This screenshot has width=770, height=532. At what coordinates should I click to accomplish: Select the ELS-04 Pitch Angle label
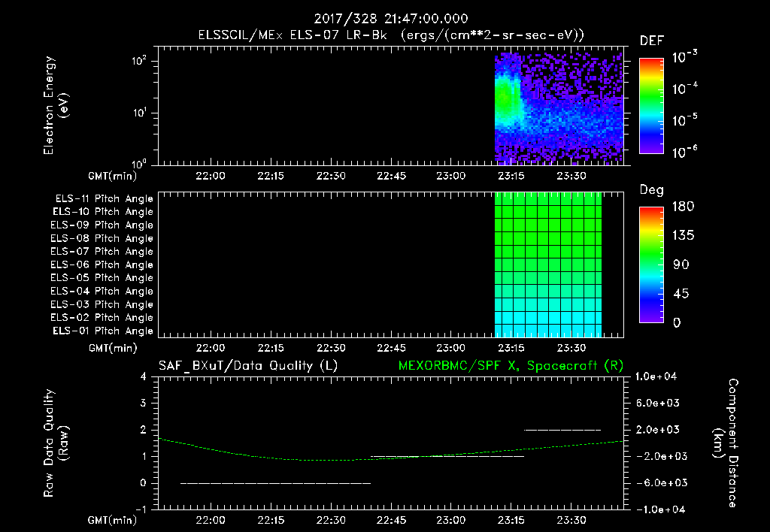pos(102,291)
